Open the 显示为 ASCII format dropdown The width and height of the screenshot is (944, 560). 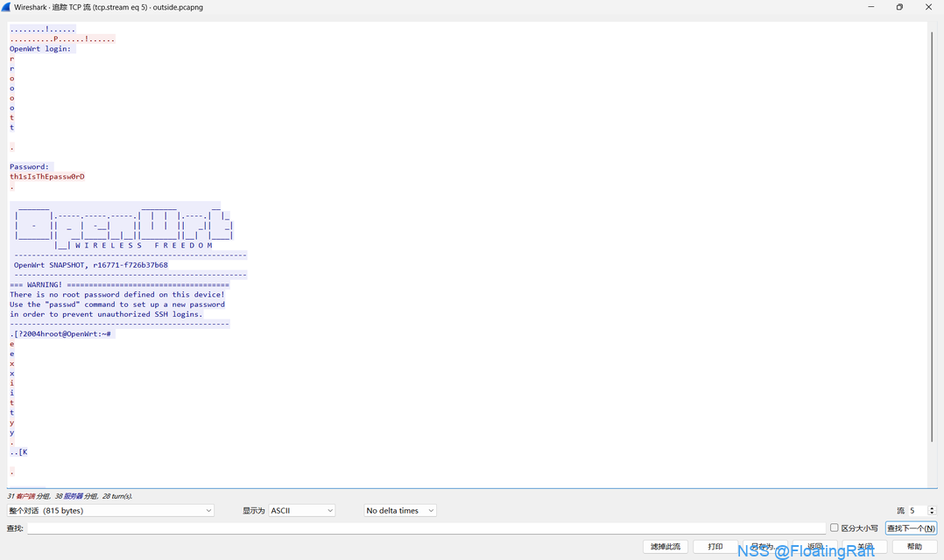[301, 511]
